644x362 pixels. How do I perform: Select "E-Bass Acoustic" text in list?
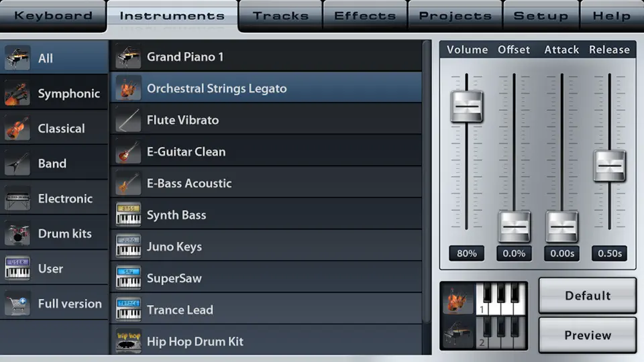point(189,183)
